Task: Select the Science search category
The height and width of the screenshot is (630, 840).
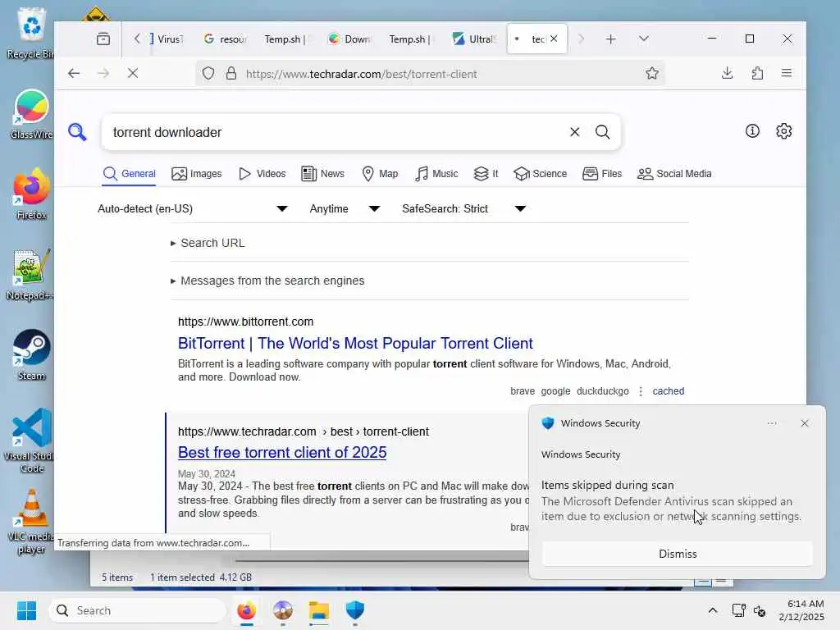Action: 540,174
